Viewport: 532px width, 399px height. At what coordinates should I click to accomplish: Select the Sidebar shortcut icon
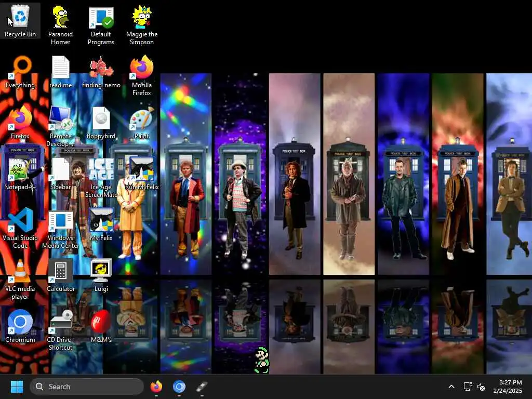pos(60,174)
